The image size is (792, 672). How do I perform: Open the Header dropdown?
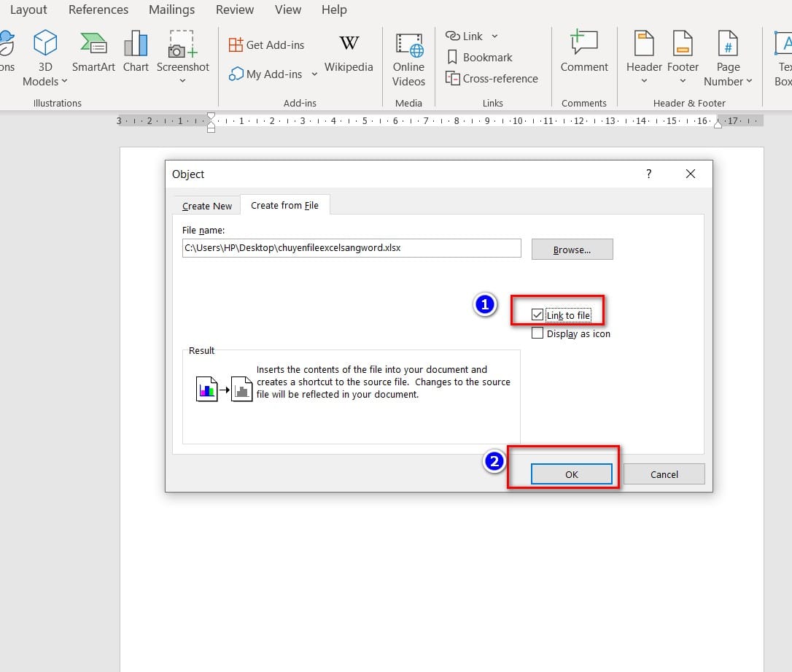(644, 80)
